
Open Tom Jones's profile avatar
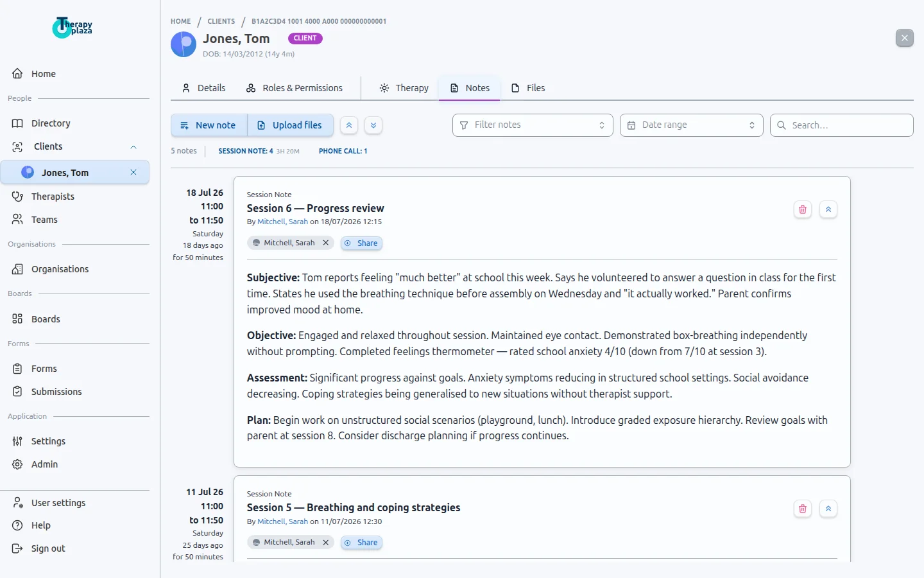[x=184, y=44]
